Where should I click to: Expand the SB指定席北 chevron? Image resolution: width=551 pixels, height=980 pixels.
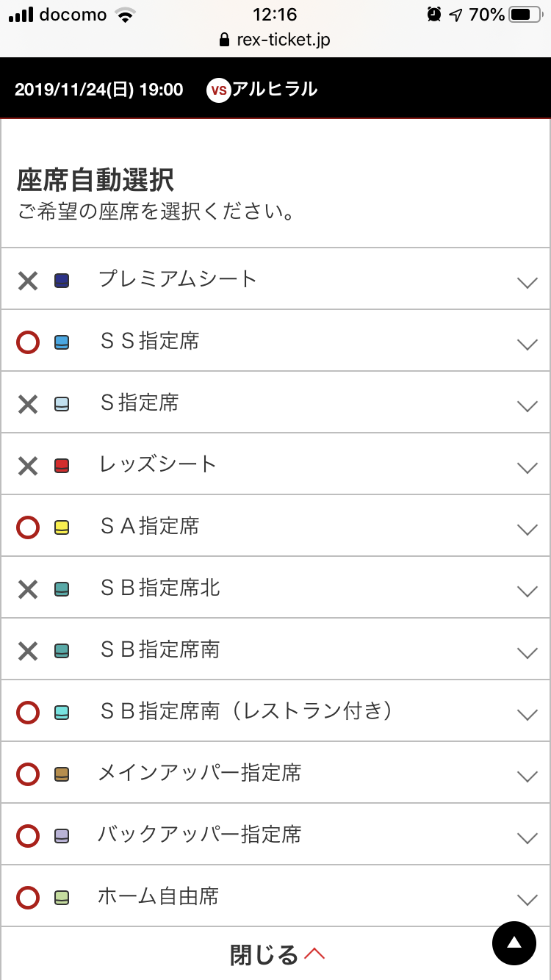tap(527, 591)
